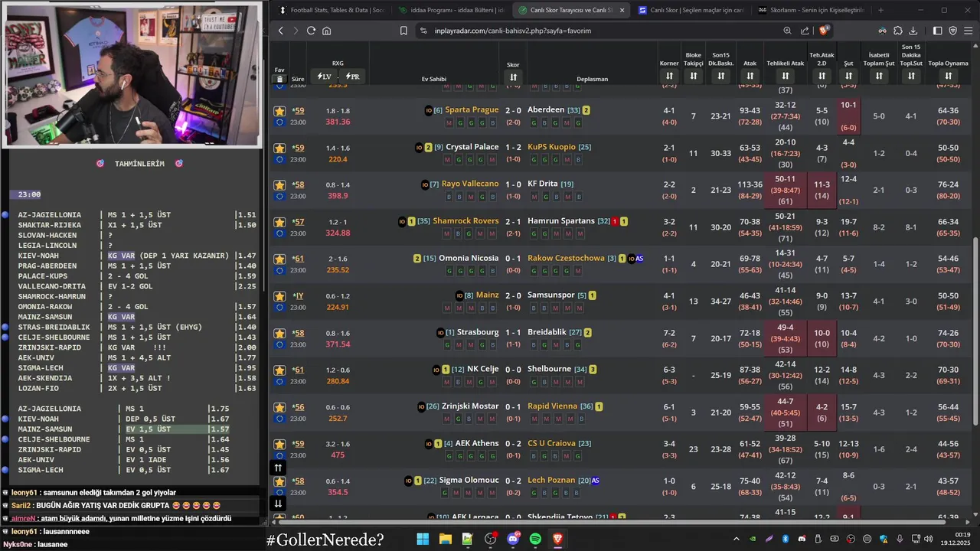
Task: Open the Lech Poznan team link
Action: (x=551, y=481)
